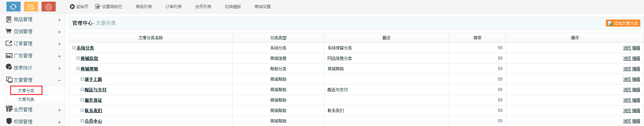The height and width of the screenshot is (126, 644).
Task: Click the 权限管理 shield icon
Action: click(x=9, y=121)
